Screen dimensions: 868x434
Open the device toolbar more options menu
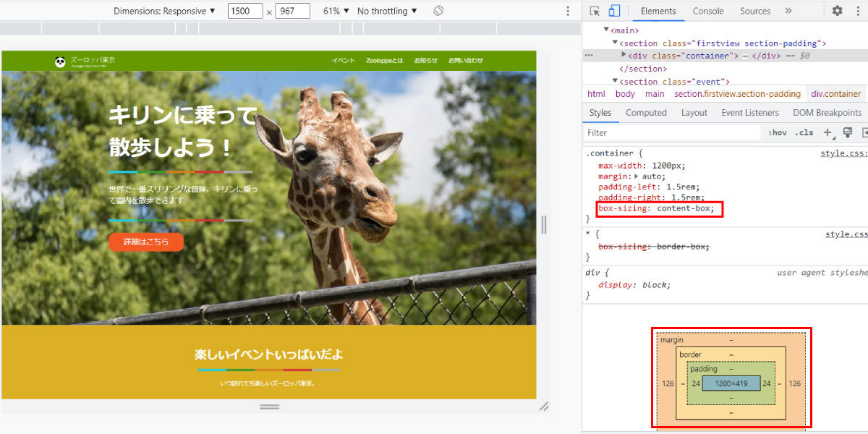[568, 11]
